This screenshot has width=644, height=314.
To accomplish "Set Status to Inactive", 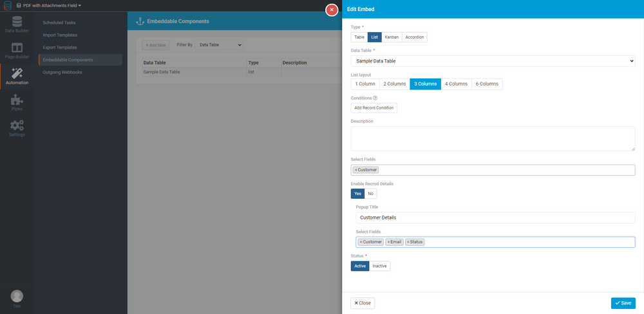I will click(x=379, y=266).
